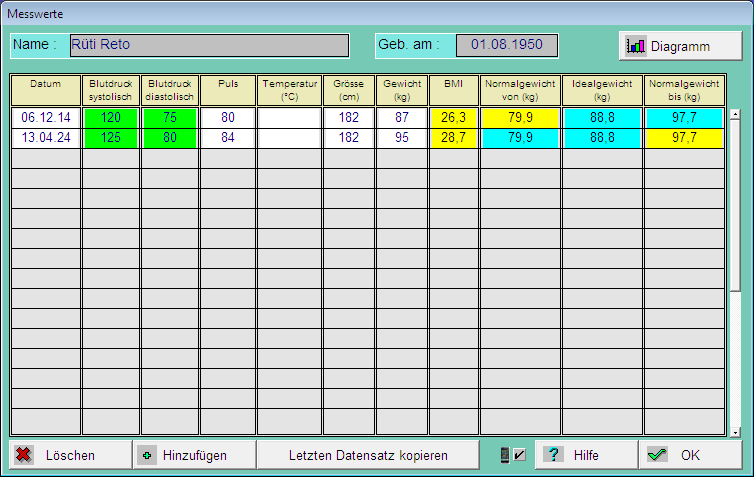Click the green plus Hinzufügen icon
Viewport: 754px width, 477px height.
coord(148,455)
